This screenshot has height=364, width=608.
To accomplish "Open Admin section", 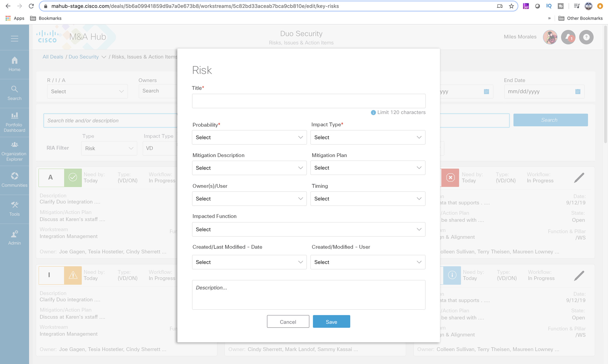I will coord(14,238).
